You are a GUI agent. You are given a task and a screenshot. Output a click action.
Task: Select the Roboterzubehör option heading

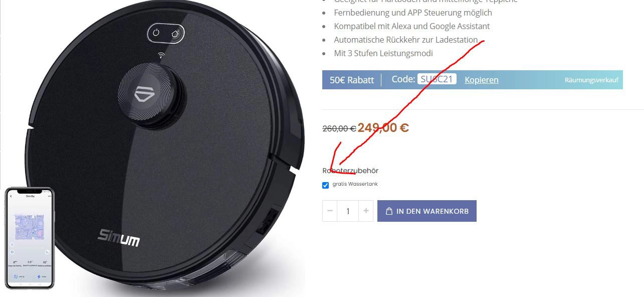[x=350, y=171]
